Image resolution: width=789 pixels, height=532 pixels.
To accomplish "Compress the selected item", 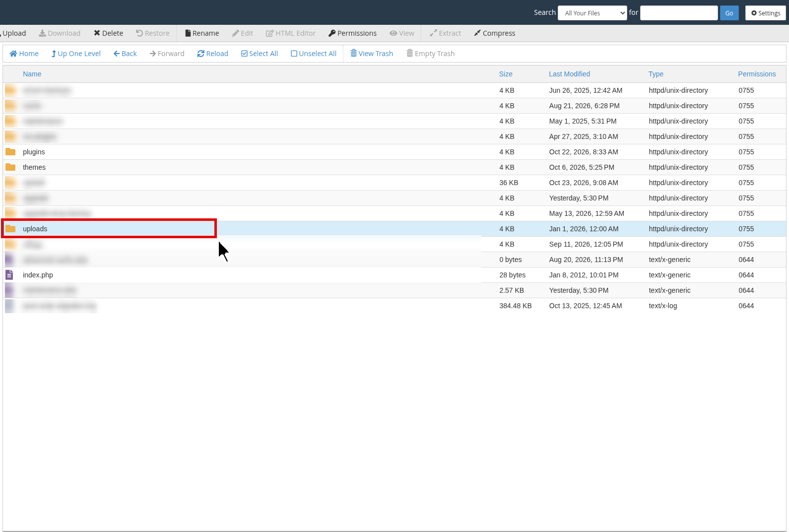I will (x=495, y=33).
